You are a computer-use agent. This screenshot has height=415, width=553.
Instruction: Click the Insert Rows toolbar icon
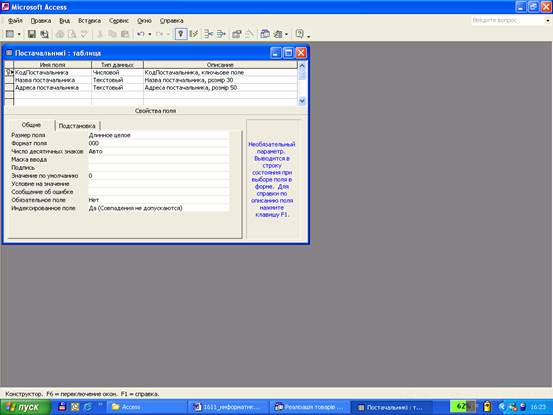pyautogui.click(x=208, y=34)
